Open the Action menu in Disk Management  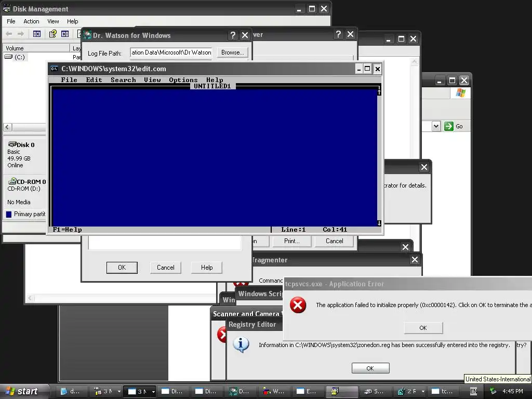31,21
